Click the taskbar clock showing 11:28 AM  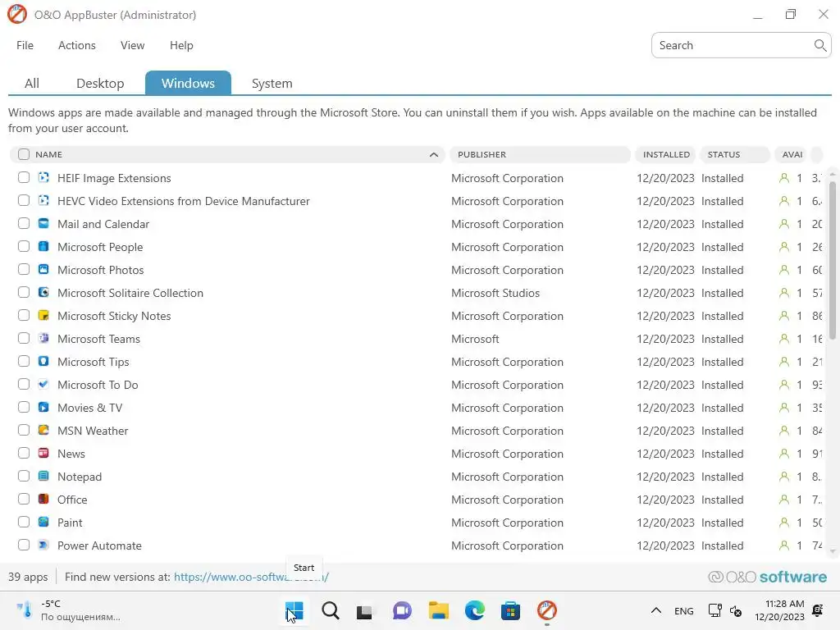tap(779, 610)
